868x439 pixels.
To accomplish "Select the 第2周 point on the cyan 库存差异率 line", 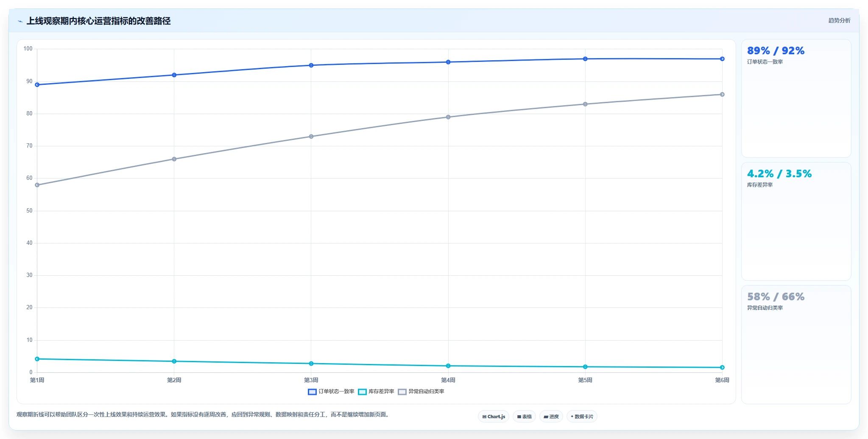I will tap(174, 361).
